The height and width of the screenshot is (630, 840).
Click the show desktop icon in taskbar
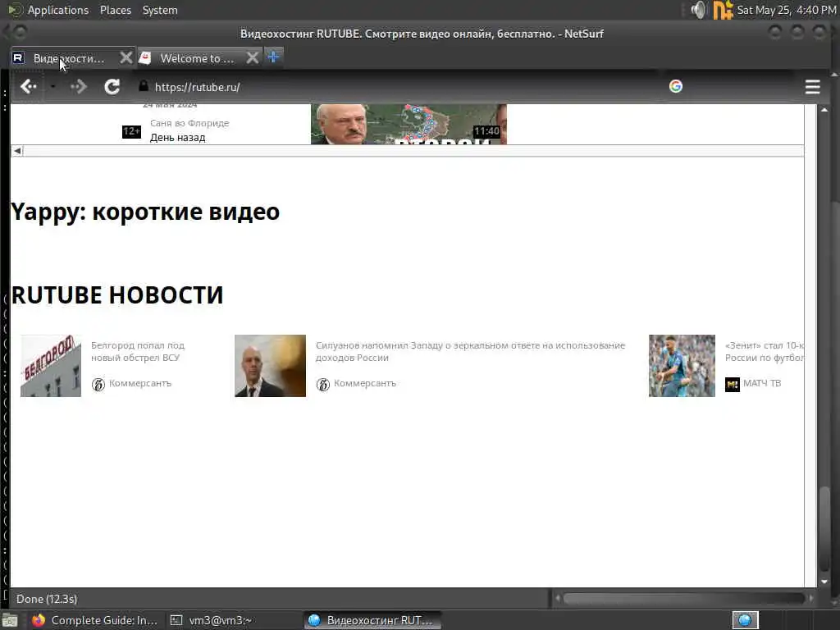[x=10, y=621]
